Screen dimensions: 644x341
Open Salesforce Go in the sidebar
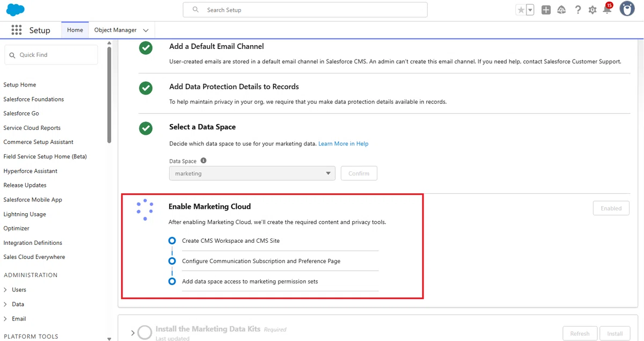tap(21, 113)
